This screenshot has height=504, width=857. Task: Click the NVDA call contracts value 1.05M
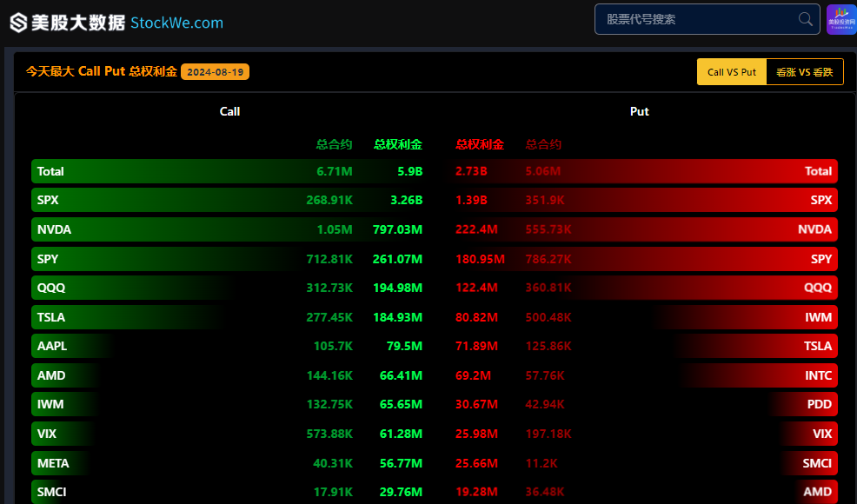pos(335,229)
